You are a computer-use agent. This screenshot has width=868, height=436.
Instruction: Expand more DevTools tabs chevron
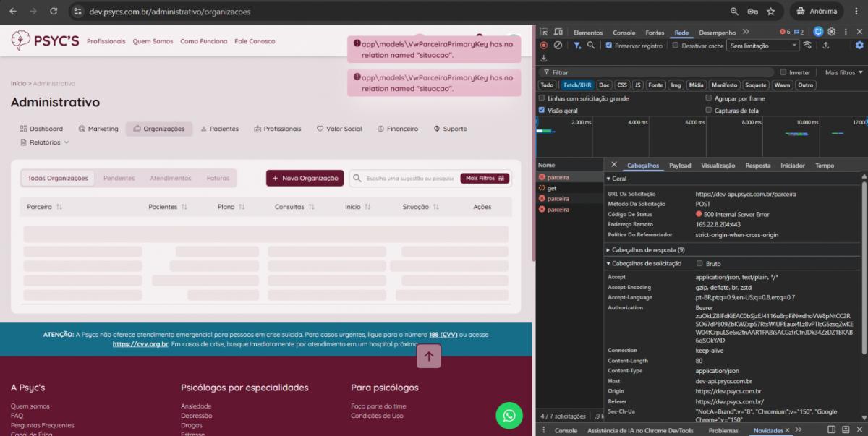(746, 32)
